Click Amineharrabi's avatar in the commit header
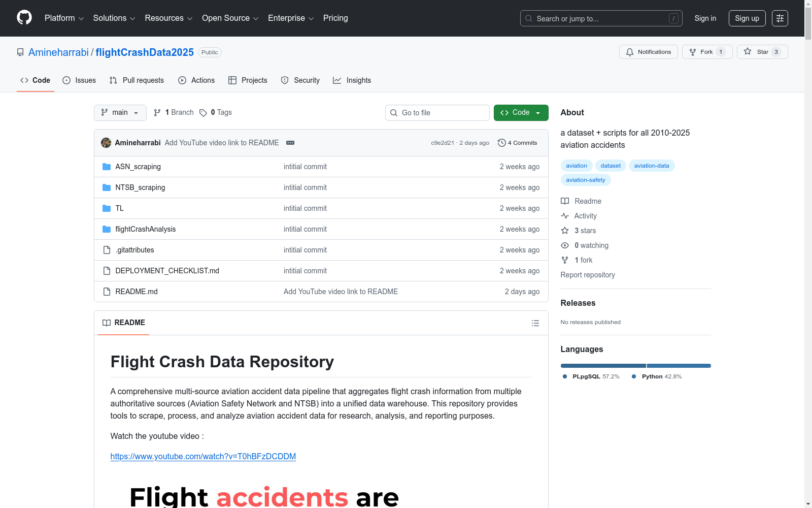This screenshot has width=812, height=508. 106,143
